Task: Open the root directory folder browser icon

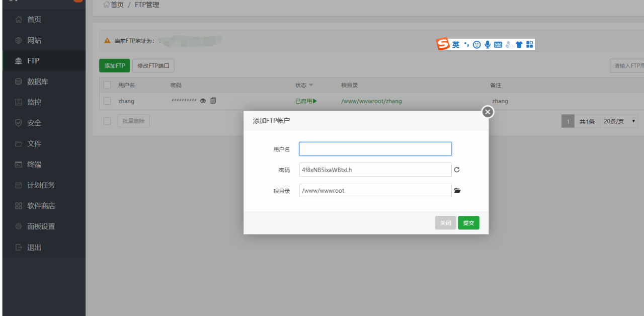Action: [x=457, y=191]
